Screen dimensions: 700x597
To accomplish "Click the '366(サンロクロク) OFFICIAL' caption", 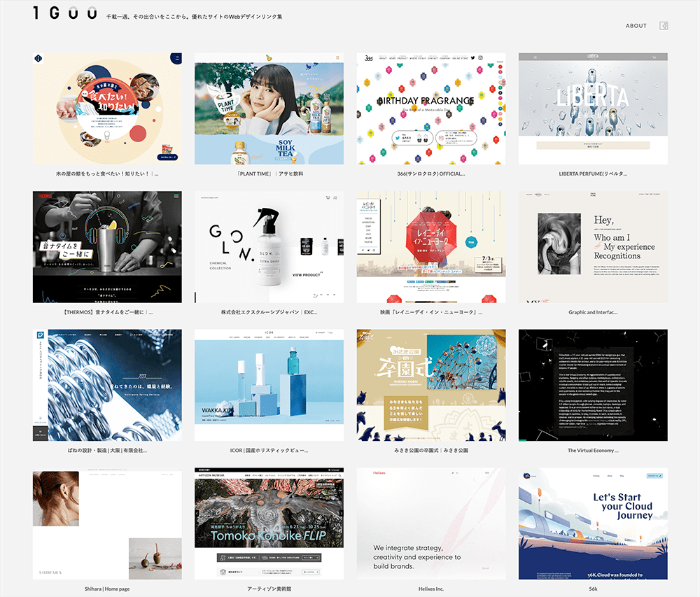I will point(431,174).
